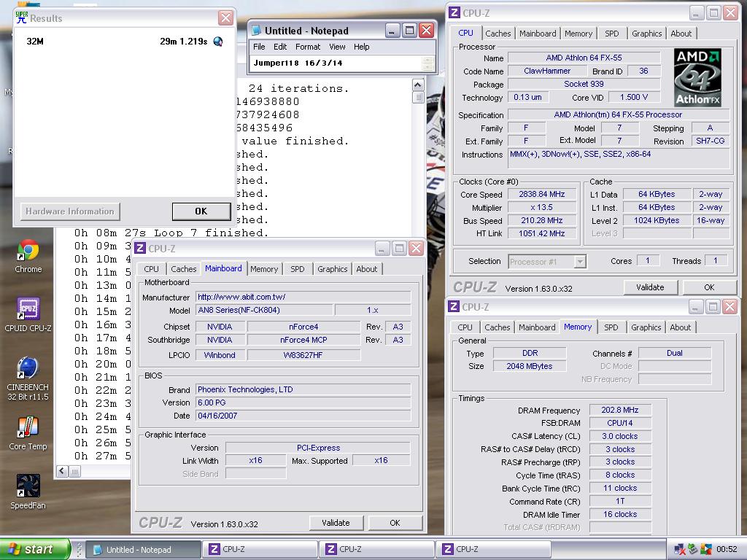747x560 pixels.
Task: Click Super PI horizontal scrollbar left arrow
Action: pos(63,472)
